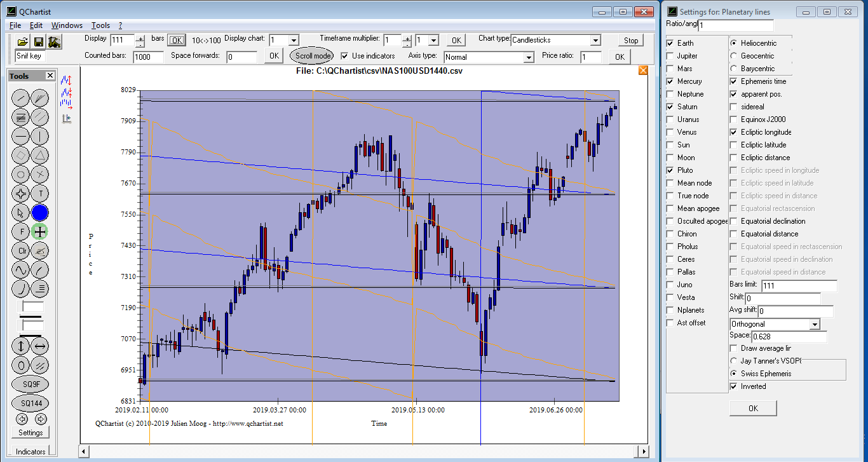
Task: Select the vertical line drawing tool
Action: click(40, 136)
